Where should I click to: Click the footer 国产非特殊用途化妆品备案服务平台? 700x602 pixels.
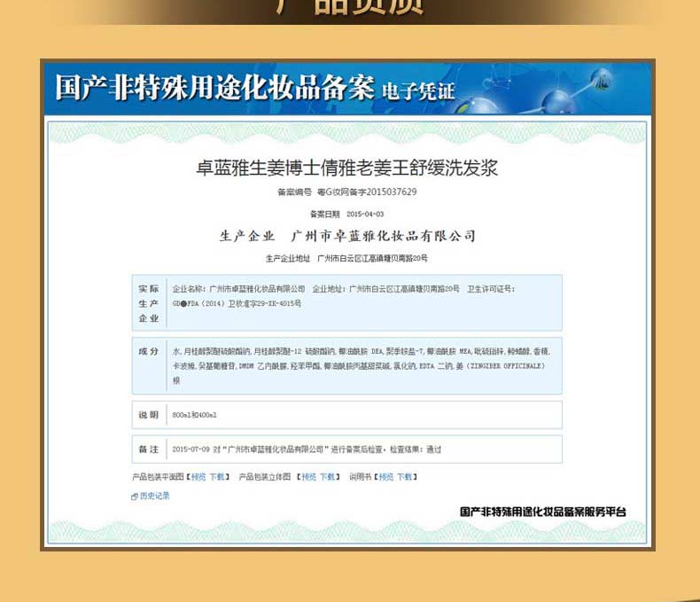543,512
